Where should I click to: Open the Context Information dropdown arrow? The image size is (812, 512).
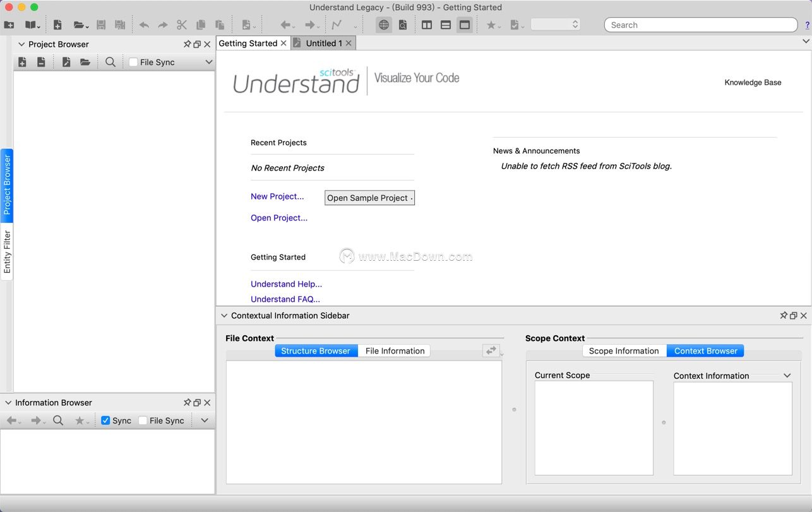pyautogui.click(x=787, y=376)
